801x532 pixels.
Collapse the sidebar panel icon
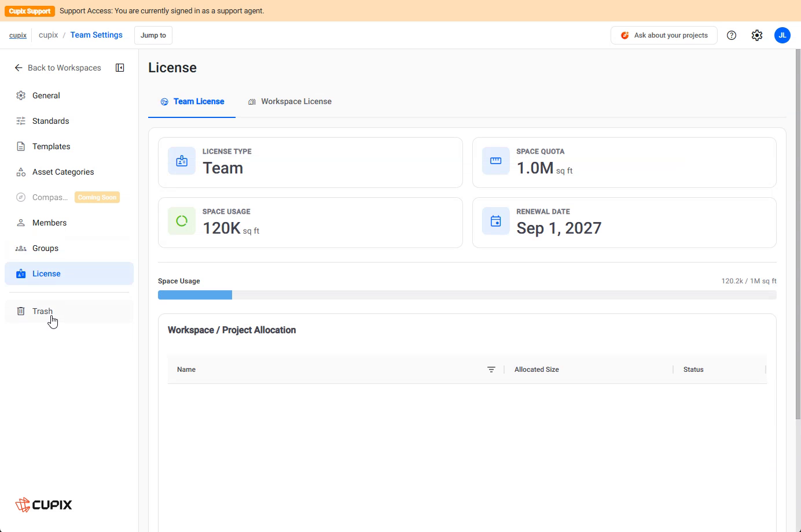(120, 68)
